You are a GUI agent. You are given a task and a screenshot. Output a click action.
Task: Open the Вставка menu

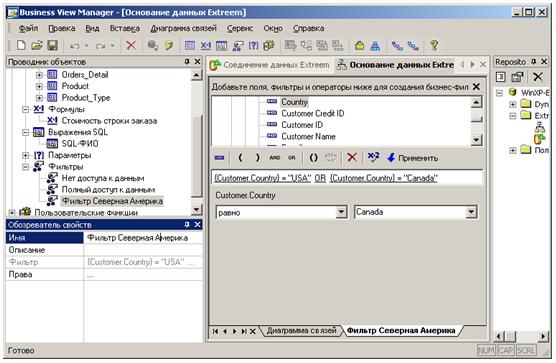tap(124, 28)
